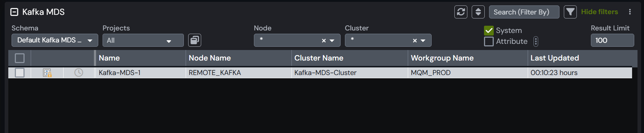The height and width of the screenshot is (133, 644).
Task: Click the expand/collapse arrows icon
Action: click(478, 12)
